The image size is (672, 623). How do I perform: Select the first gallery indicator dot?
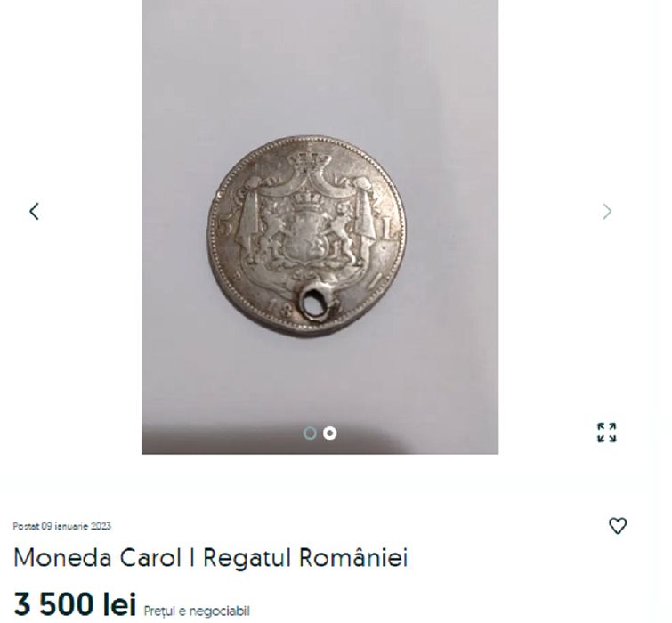[x=310, y=433]
